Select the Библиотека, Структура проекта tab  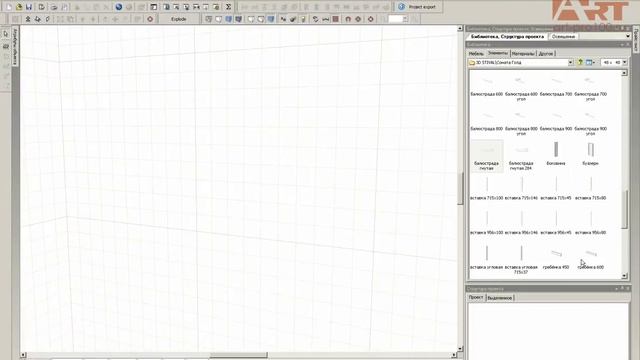(x=507, y=36)
